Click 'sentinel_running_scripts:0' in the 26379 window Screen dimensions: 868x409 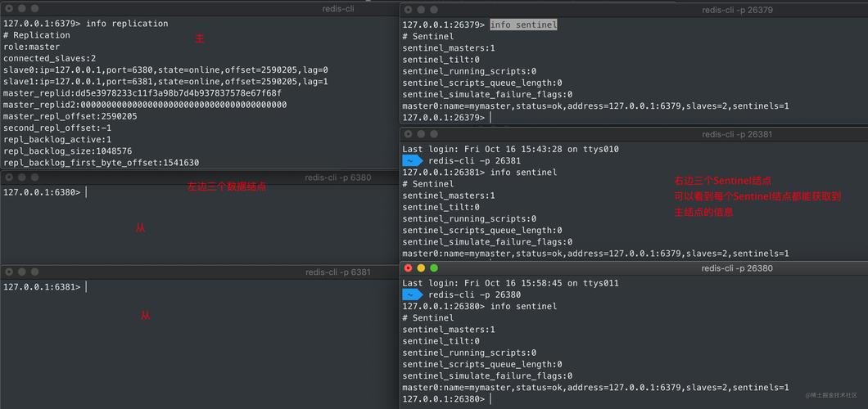(469, 71)
